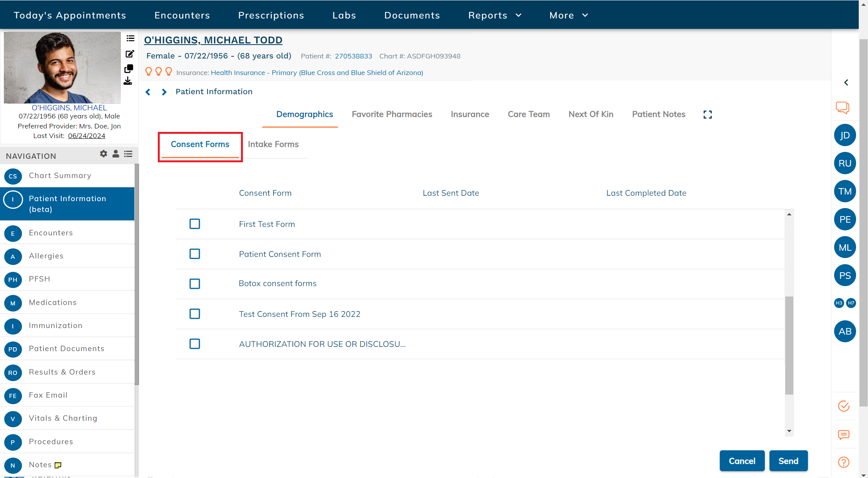Image resolution: width=868 pixels, height=478 pixels.
Task: Open Chart Summary in navigation
Action: point(67,176)
